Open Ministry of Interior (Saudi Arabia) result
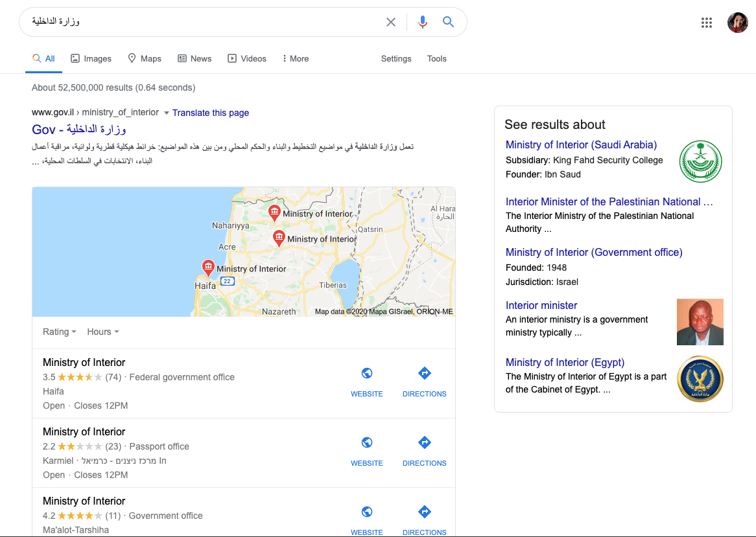The image size is (756, 537). 581,144
